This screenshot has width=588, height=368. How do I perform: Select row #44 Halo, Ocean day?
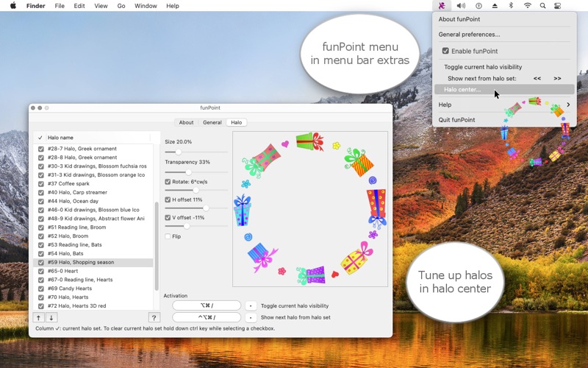click(x=93, y=201)
